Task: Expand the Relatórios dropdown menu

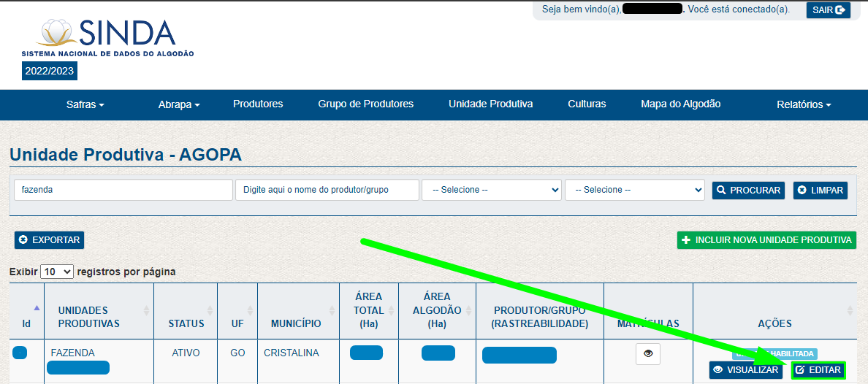Action: [x=804, y=104]
